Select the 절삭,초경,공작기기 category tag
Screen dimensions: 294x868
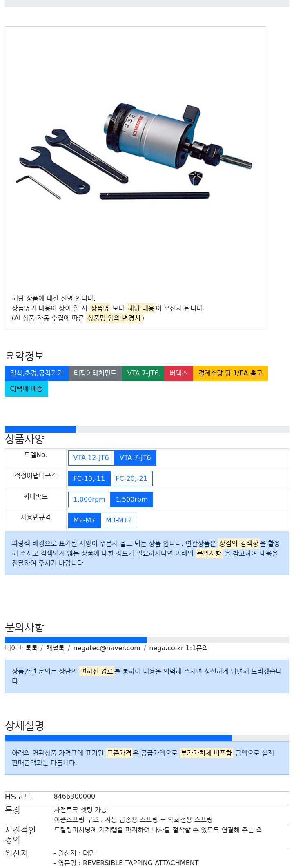(x=37, y=373)
